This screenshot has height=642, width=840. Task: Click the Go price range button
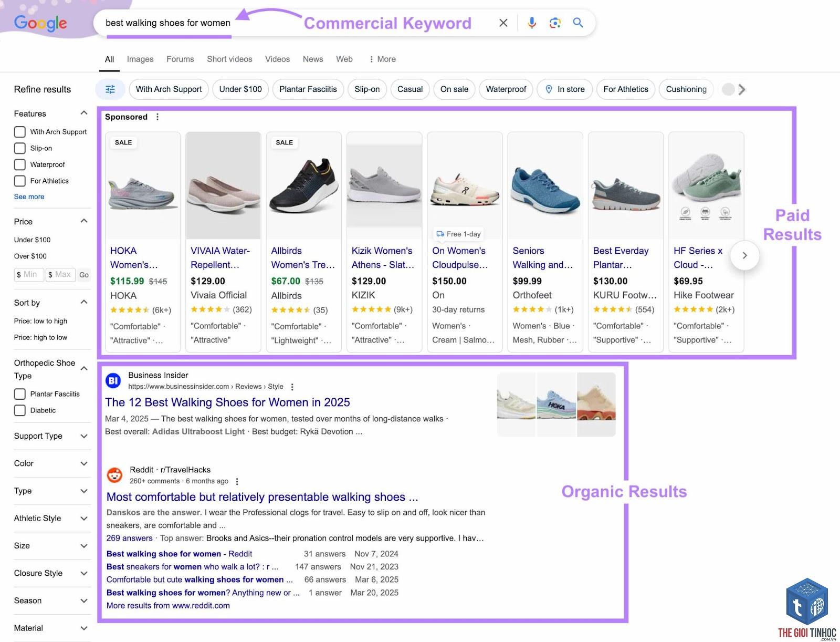[x=84, y=275]
